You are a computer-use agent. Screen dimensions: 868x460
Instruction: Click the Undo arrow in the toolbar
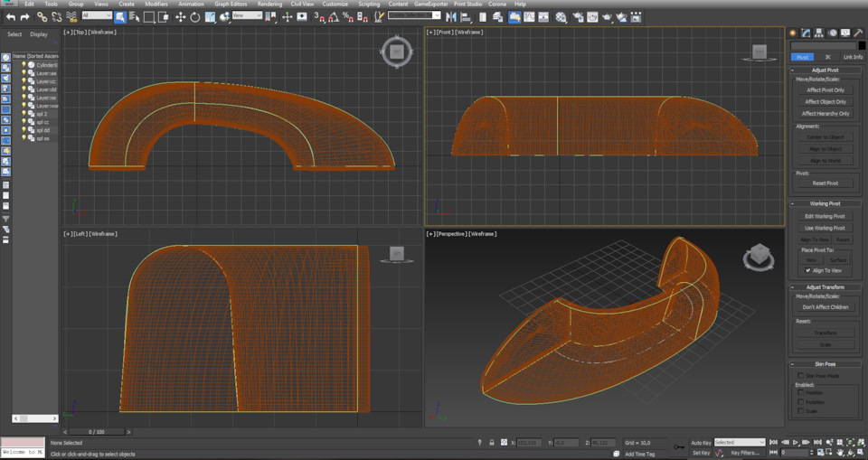pos(11,16)
